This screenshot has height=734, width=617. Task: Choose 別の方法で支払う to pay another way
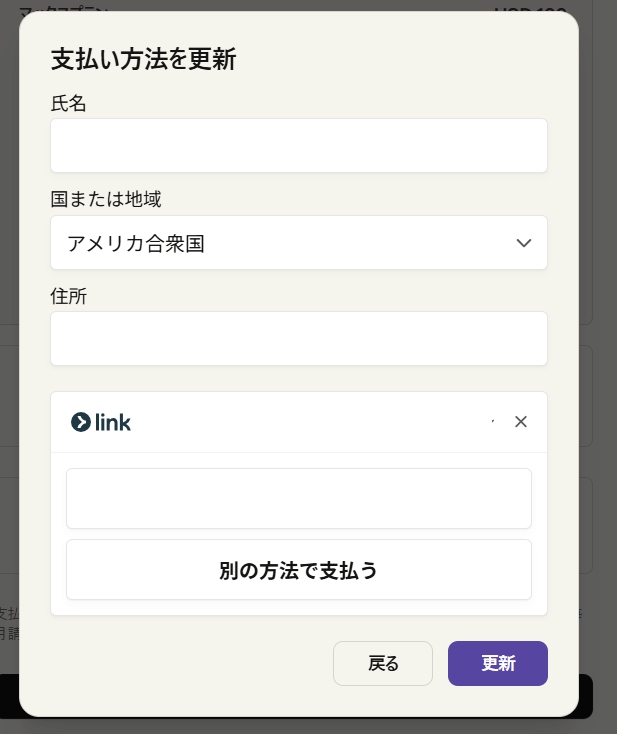299,570
